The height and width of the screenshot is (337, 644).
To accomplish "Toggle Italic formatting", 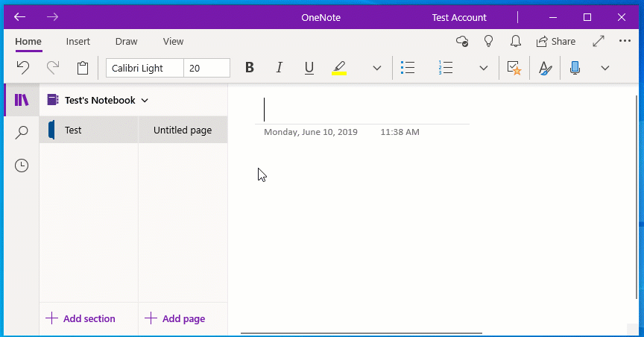I will [280, 68].
